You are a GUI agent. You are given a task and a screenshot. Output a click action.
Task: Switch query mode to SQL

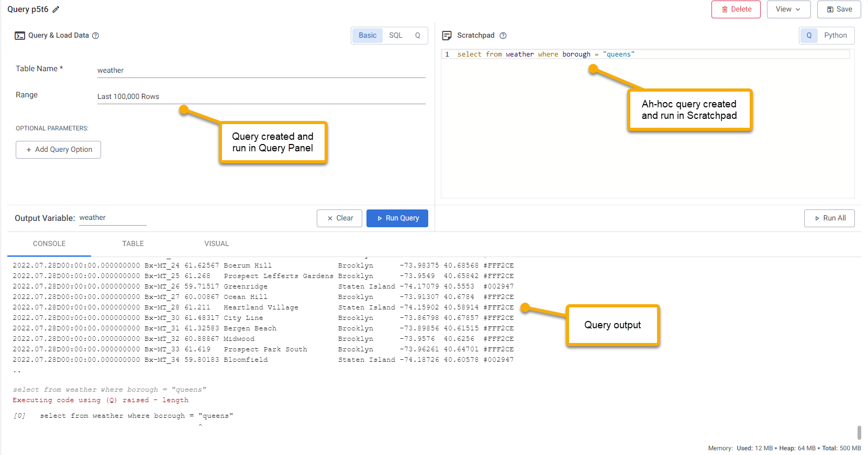coord(396,36)
